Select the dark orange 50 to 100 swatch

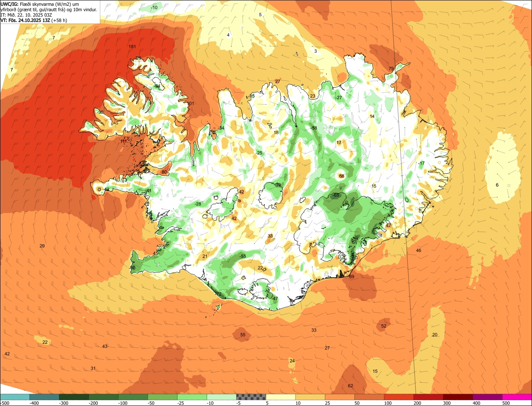coord(369,397)
